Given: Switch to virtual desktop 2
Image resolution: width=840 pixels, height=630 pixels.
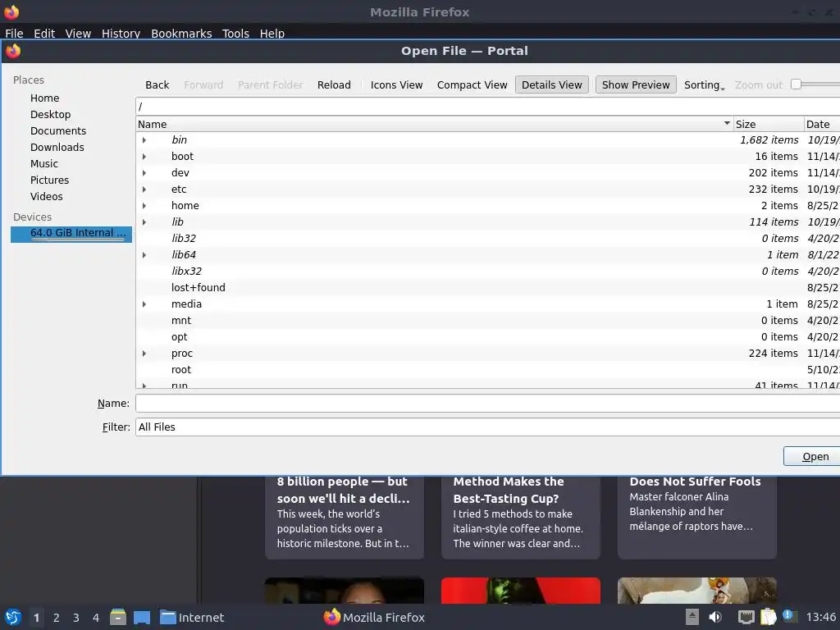Looking at the screenshot, I should pyautogui.click(x=57, y=618).
